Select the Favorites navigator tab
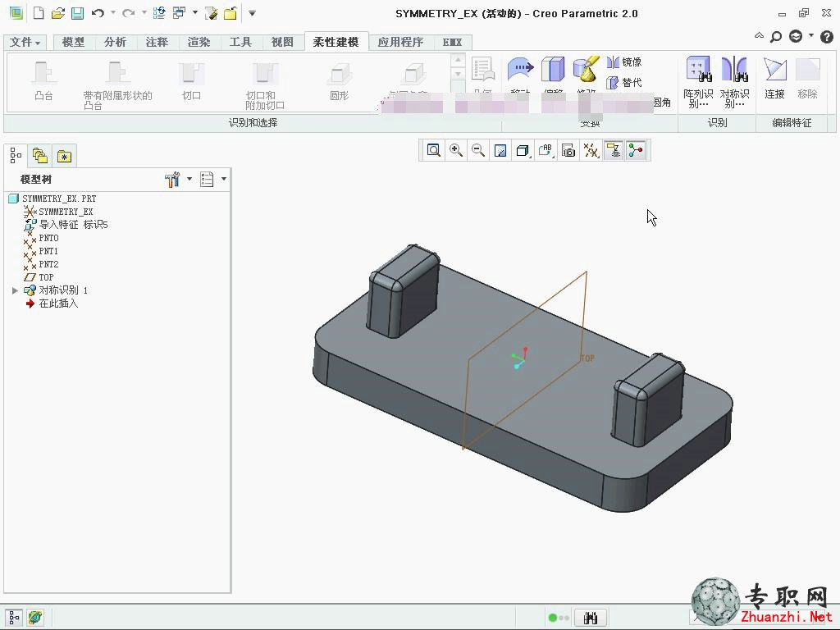This screenshot has width=840, height=630. coord(64,156)
